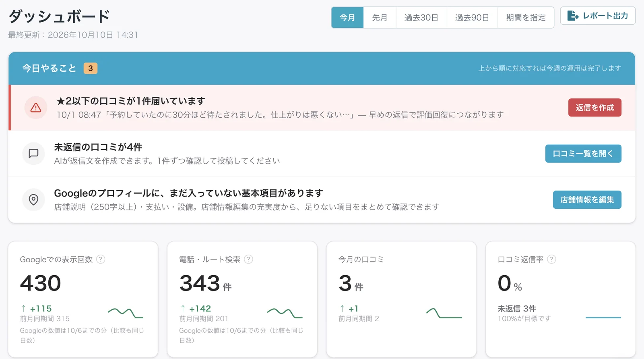
Task: Click the 未返信 3件 text
Action: (x=517, y=309)
